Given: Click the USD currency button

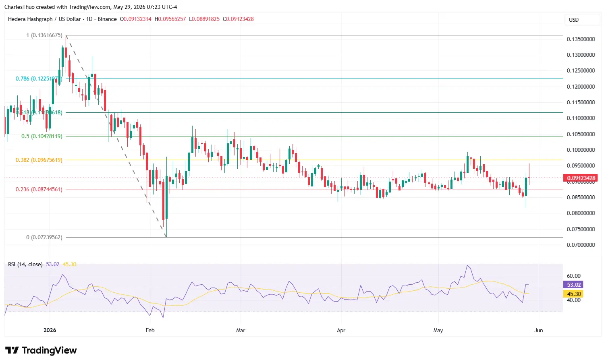Looking at the screenshot, I should tap(582, 20).
